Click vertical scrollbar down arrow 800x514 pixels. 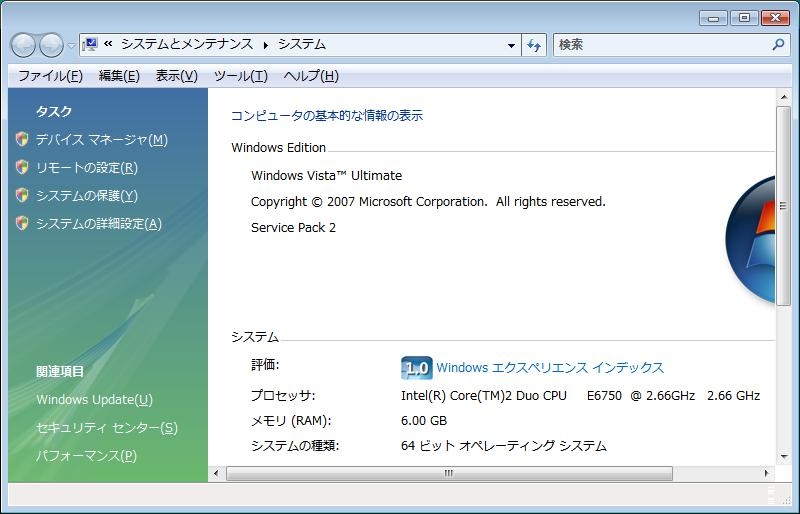coord(783,456)
